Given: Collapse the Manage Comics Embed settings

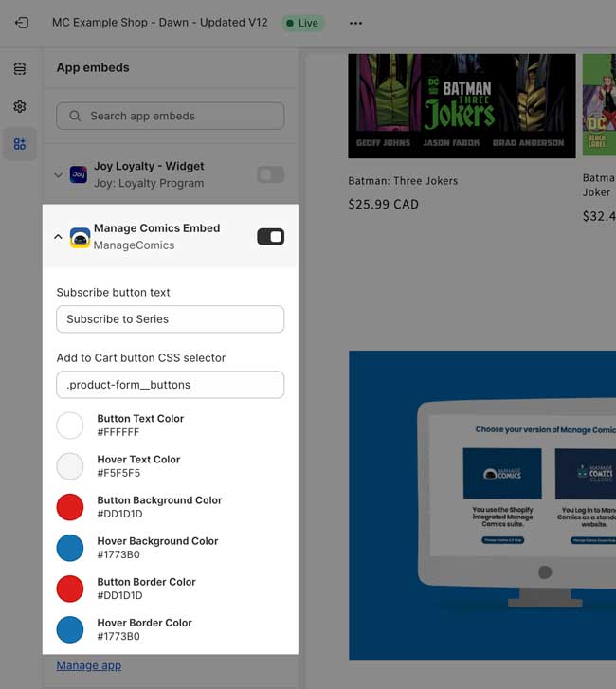Looking at the screenshot, I should pyautogui.click(x=58, y=237).
